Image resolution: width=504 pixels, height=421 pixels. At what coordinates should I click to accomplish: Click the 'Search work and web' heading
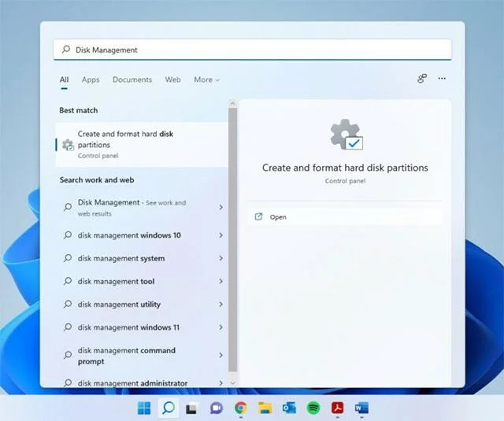tap(97, 180)
